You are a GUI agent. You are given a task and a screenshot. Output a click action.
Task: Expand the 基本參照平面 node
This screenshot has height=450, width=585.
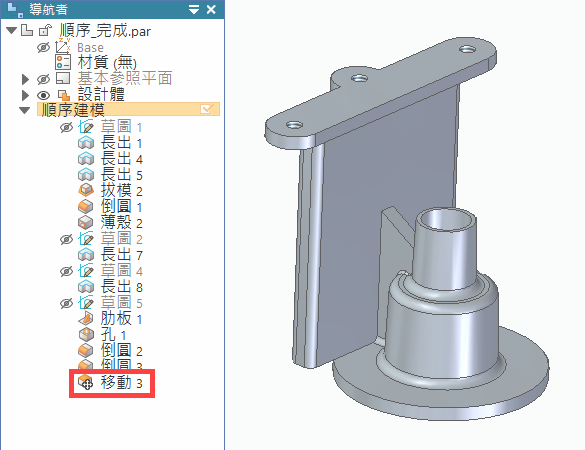(x=25, y=79)
